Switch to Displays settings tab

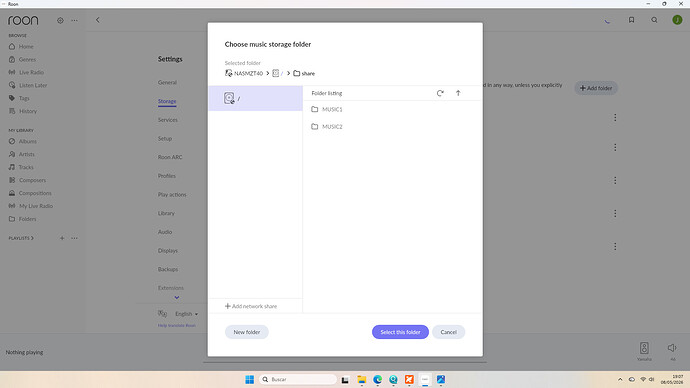(168, 250)
